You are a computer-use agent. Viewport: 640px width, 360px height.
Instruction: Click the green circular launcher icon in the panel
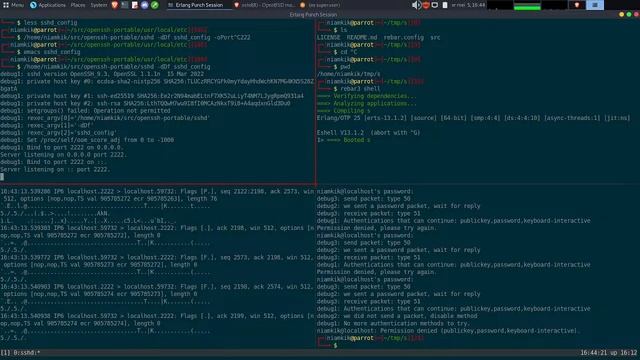coord(155,5)
